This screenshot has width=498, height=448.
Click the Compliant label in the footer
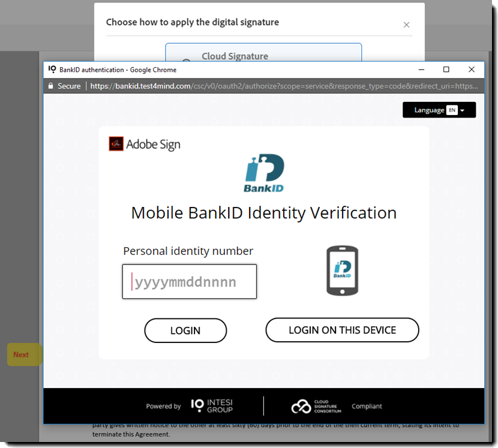pyautogui.click(x=367, y=405)
